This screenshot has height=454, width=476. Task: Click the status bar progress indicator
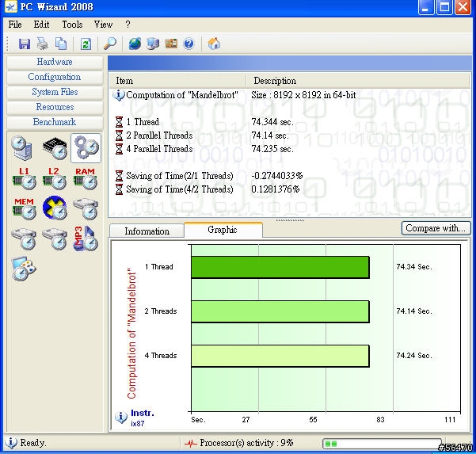click(382, 444)
